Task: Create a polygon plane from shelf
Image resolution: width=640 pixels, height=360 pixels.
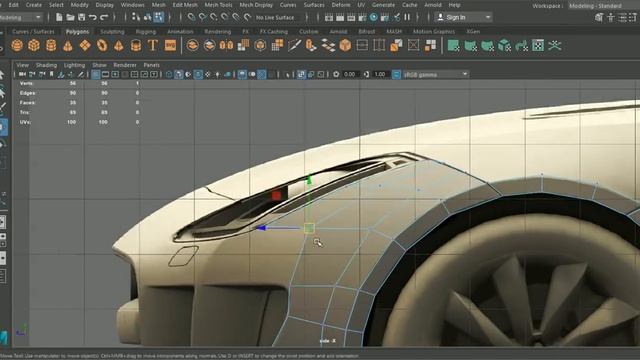Action: (85, 45)
